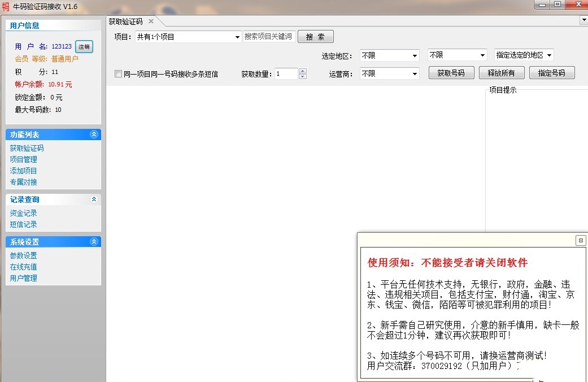Open the 运营商 dropdown
Screen dimensions: 588x382
(x=415, y=74)
